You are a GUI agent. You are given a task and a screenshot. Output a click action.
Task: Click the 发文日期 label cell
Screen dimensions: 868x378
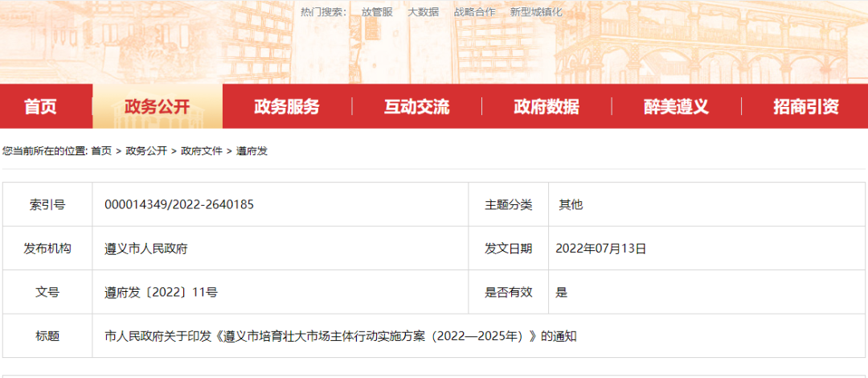coord(509,249)
